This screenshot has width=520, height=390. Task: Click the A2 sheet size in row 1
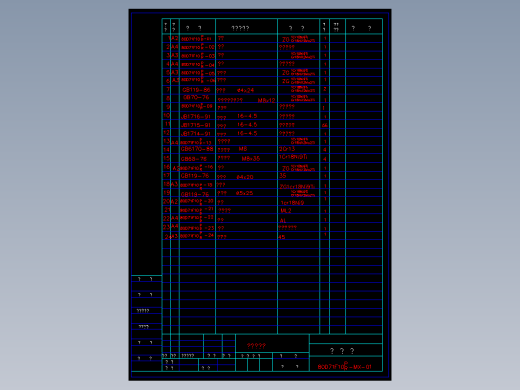point(175,38)
